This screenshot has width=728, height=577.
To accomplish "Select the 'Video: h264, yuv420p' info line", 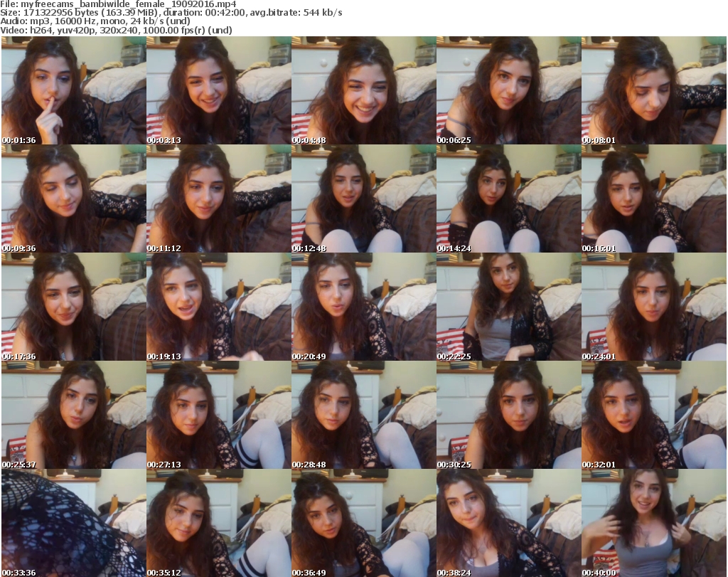I will point(116,30).
